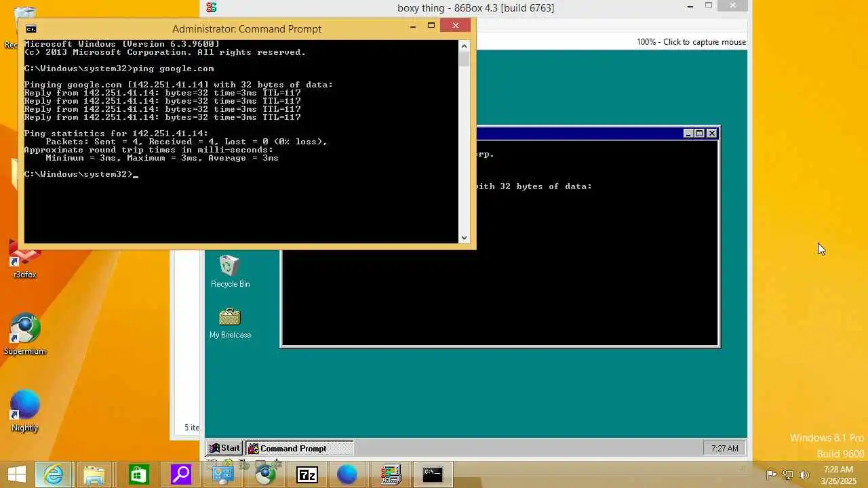Click the Command Prompt vertical scrollbar thumb

click(464, 59)
